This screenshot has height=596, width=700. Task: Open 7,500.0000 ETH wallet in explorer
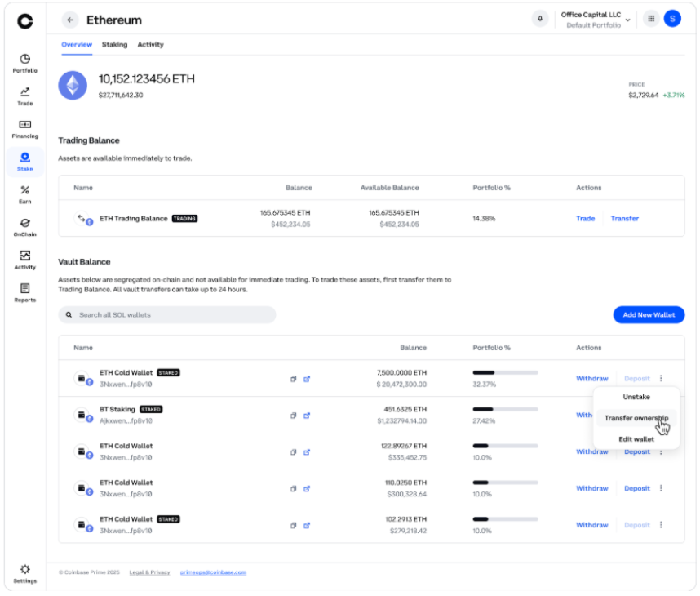(x=307, y=379)
